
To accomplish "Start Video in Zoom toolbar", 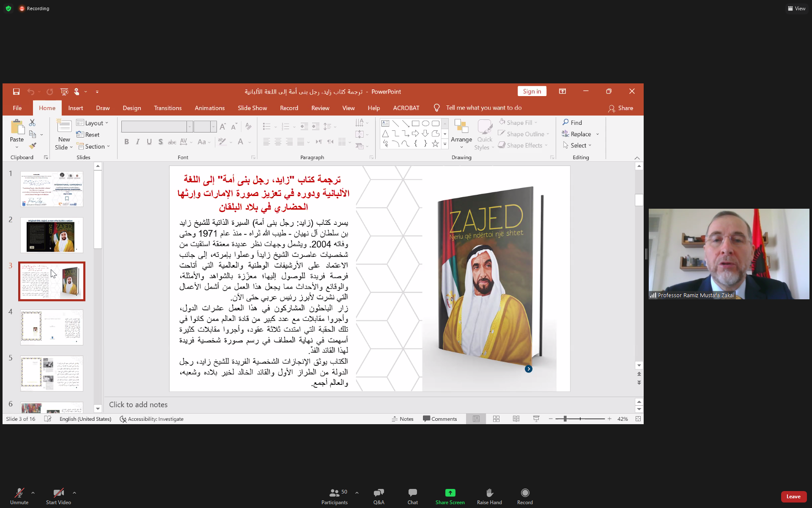I will (x=58, y=493).
